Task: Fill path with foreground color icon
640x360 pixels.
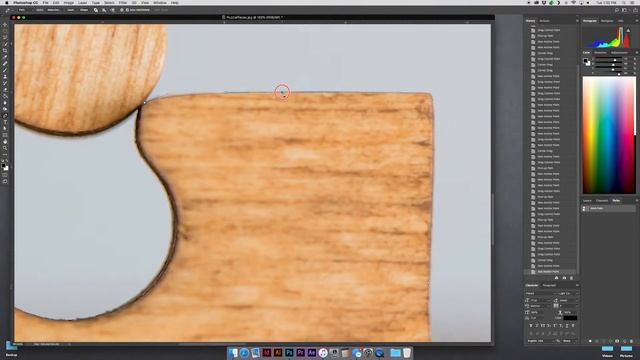Action: point(590,341)
